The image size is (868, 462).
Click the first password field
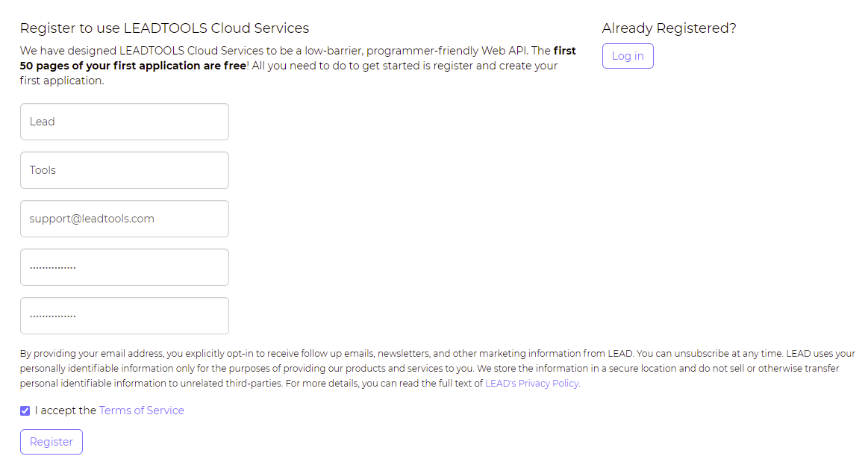click(125, 267)
